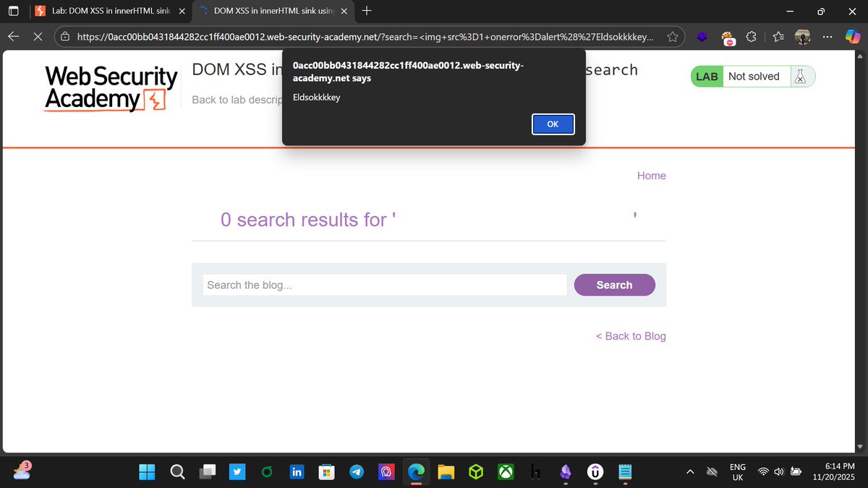Open the tab actions menu icon
Screen dimensions: 868x488
[13, 11]
